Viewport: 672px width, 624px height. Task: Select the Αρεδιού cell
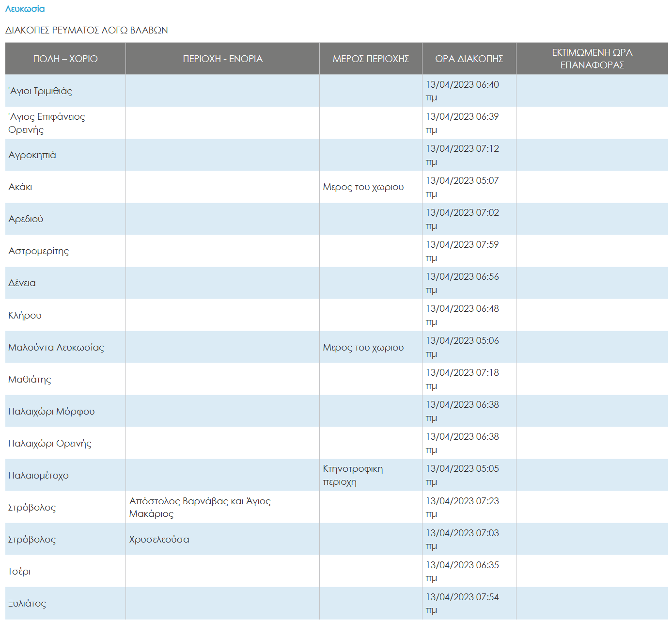[65, 219]
